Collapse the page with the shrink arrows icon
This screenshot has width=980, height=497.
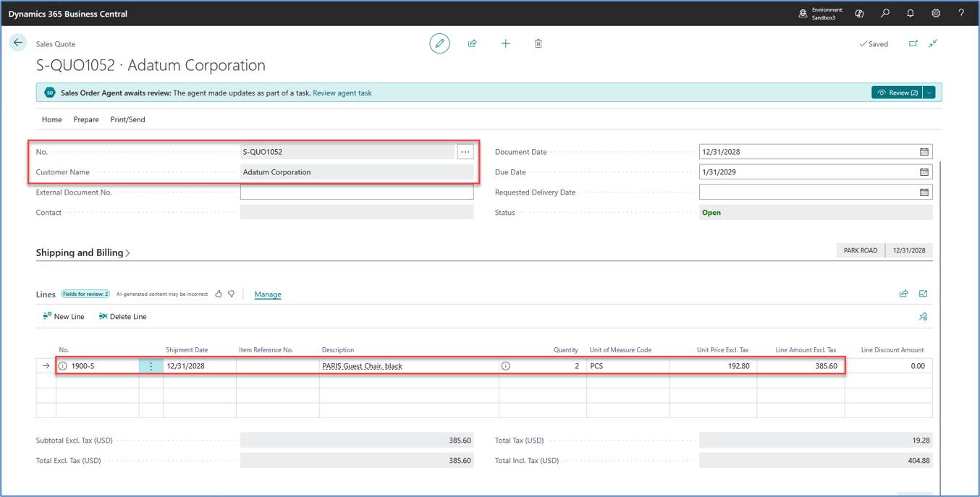click(x=933, y=43)
